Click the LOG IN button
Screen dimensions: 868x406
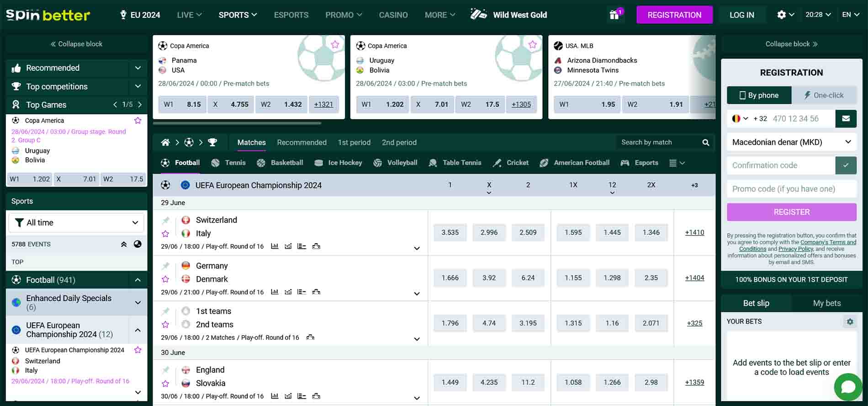[x=741, y=15]
